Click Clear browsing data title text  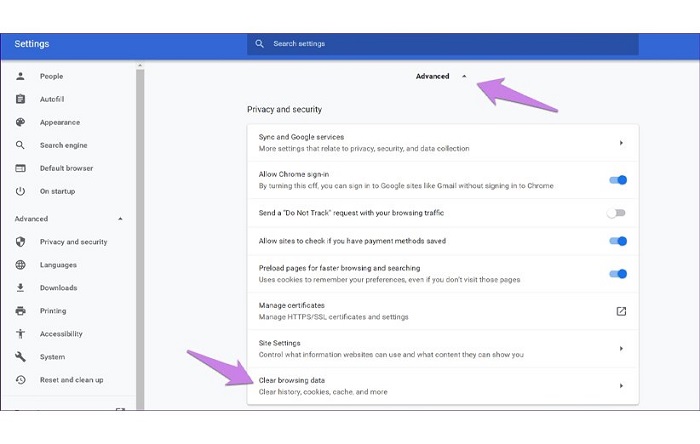292,380
